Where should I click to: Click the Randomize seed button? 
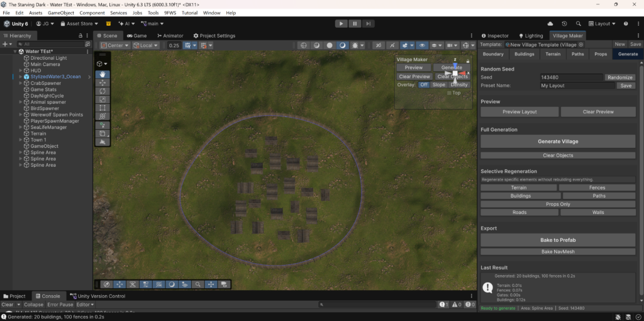coord(619,77)
